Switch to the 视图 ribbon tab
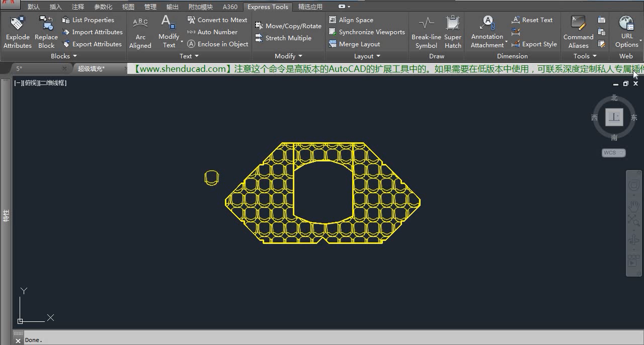This screenshot has height=345, width=644. click(128, 7)
